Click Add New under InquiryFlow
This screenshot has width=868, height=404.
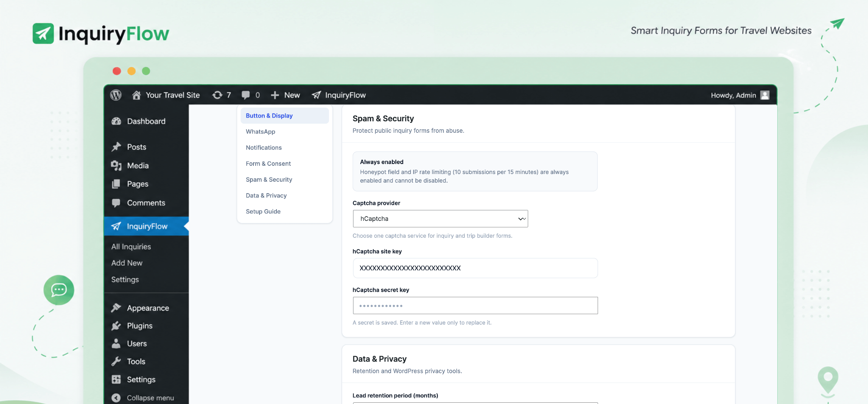pos(127,263)
